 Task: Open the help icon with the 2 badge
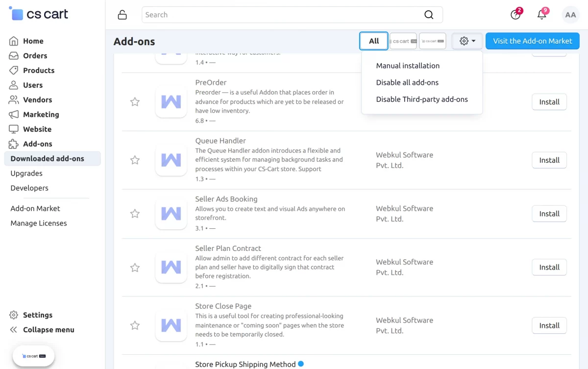(x=516, y=14)
